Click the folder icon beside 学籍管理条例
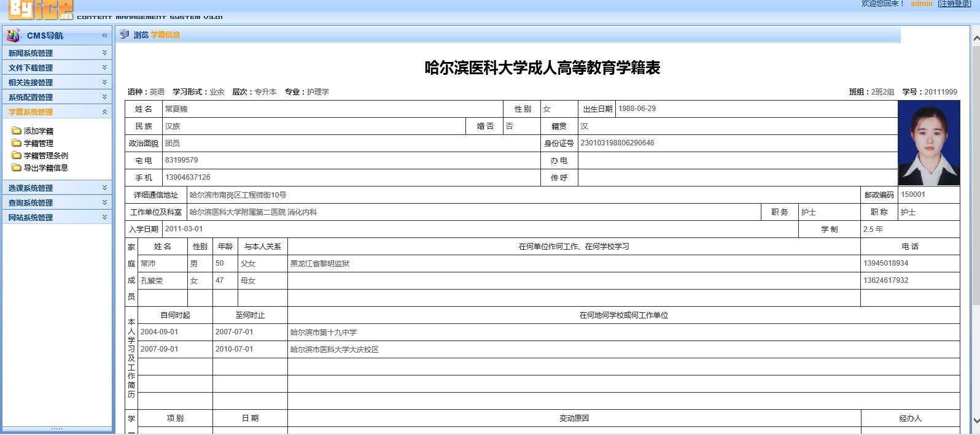Viewport: 980px width, 435px height. click(17, 155)
